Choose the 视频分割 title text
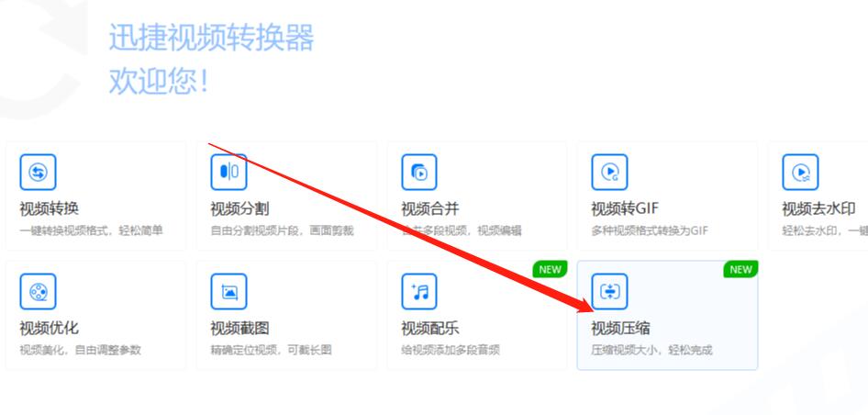 point(239,208)
